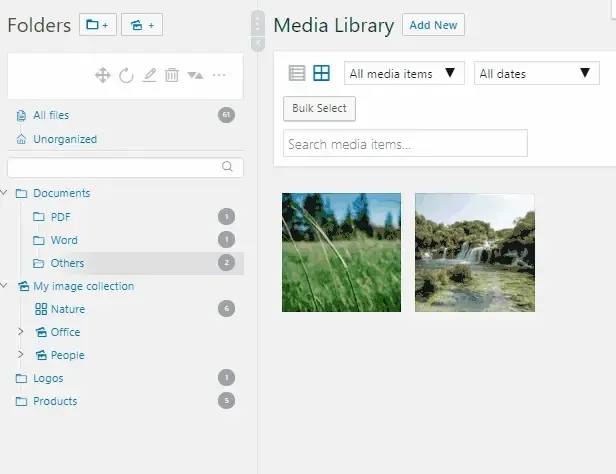The height and width of the screenshot is (474, 616).
Task: Click the sidebar resize grip dots
Action: pyautogui.click(x=258, y=24)
